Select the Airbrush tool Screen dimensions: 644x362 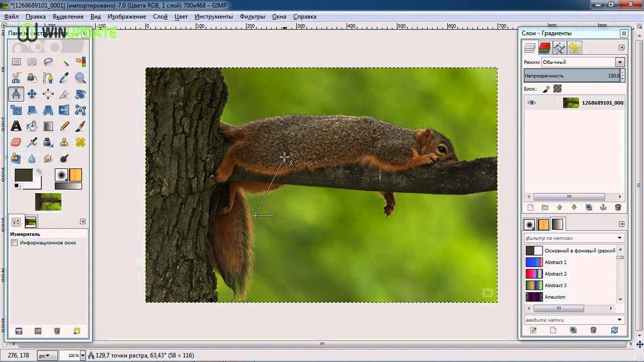[32, 143]
